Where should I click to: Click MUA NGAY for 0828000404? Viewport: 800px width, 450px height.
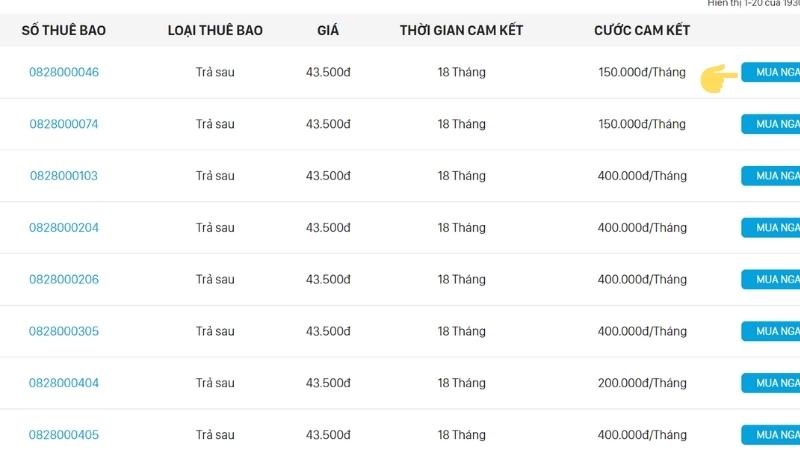coord(771,383)
